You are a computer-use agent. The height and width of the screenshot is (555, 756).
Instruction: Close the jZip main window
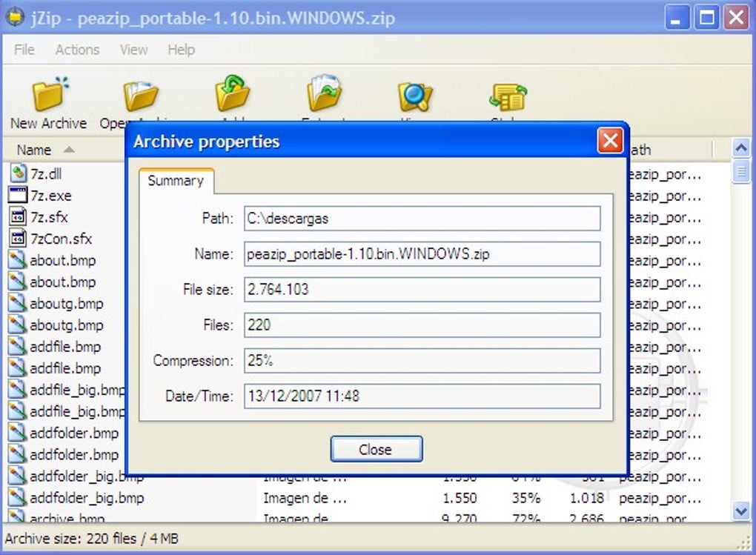pos(736,18)
